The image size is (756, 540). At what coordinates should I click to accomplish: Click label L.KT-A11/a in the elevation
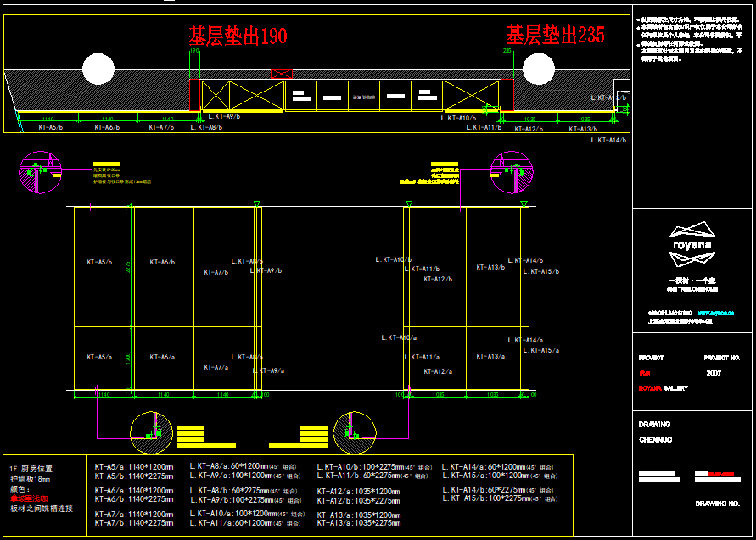click(422, 357)
